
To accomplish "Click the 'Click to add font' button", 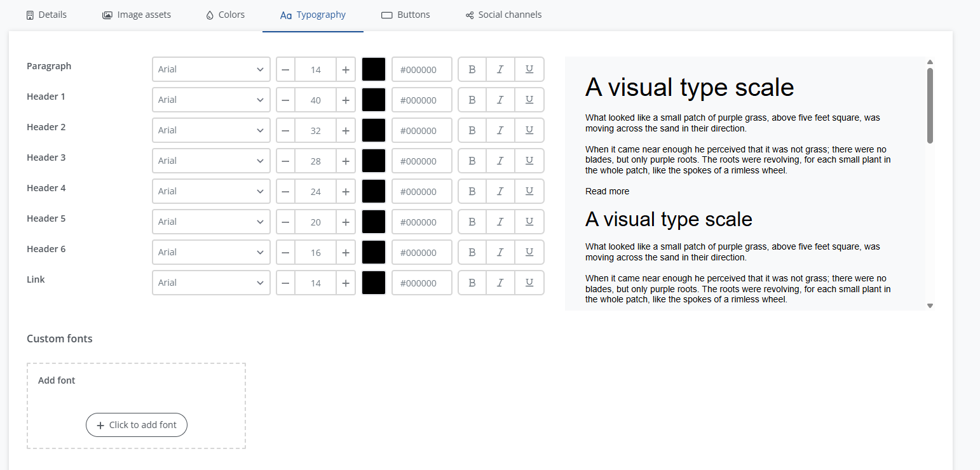I will pyautogui.click(x=137, y=425).
